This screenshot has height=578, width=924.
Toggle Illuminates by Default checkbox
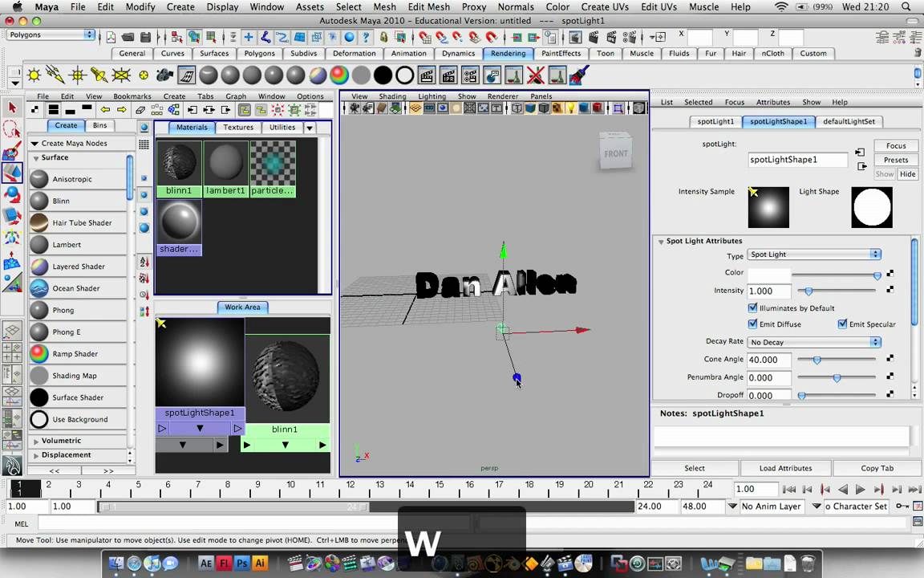[x=752, y=307]
